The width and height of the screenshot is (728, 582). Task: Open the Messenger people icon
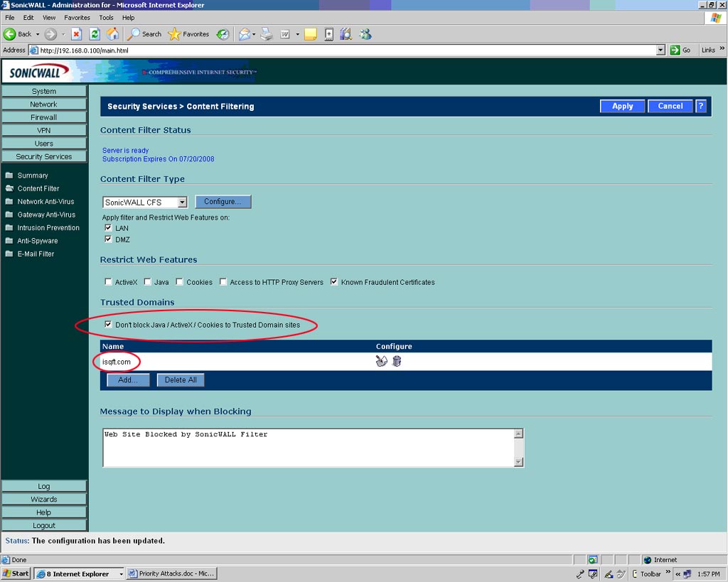pos(365,34)
